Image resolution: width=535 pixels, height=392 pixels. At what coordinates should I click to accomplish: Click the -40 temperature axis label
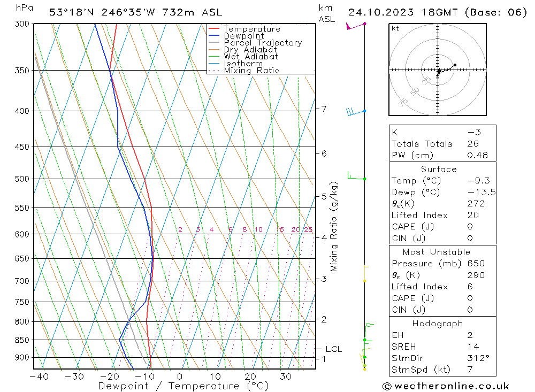[39, 376]
